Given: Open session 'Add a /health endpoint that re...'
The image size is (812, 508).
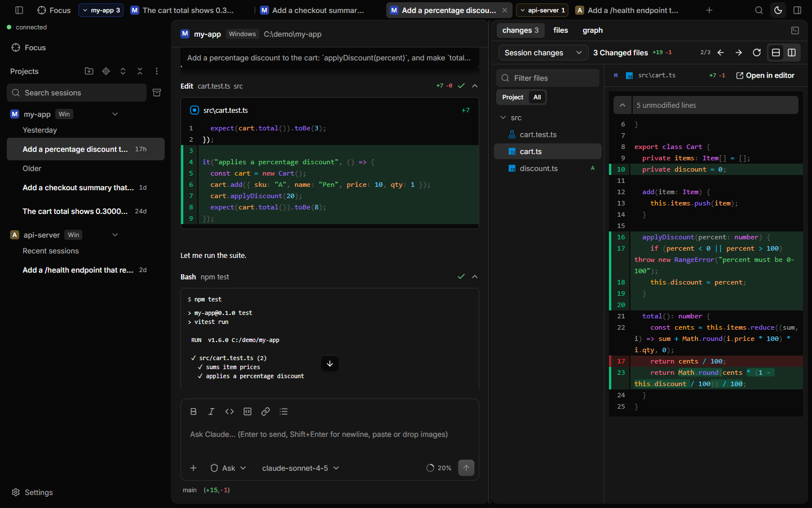Looking at the screenshot, I should tap(86, 270).
